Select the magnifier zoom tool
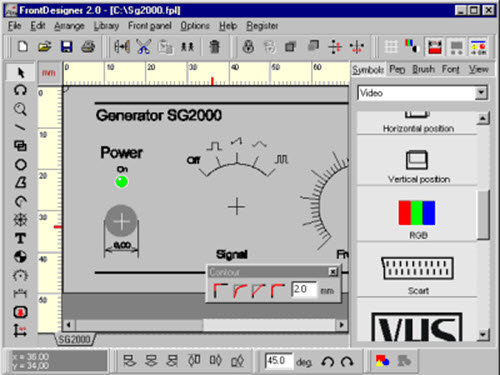 pyautogui.click(x=20, y=109)
